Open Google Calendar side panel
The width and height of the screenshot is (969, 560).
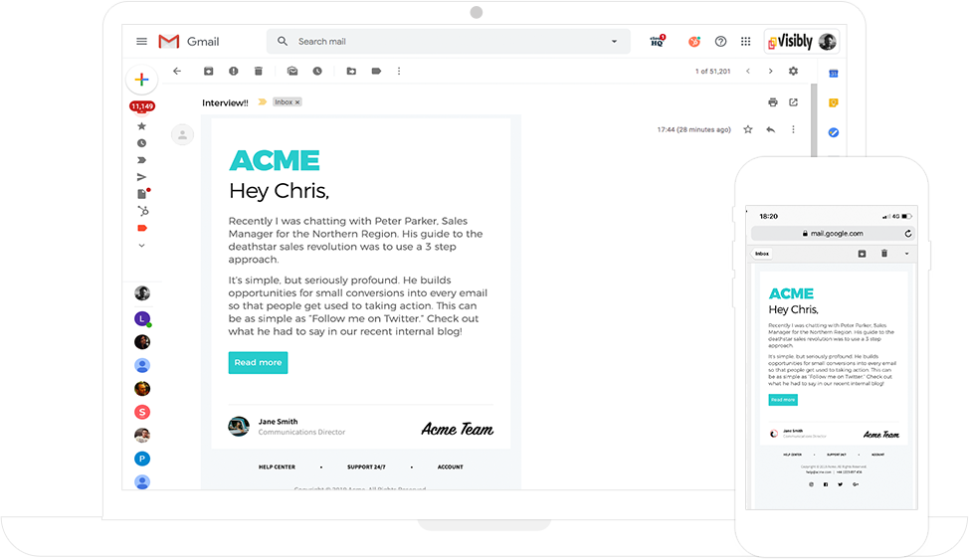[833, 74]
